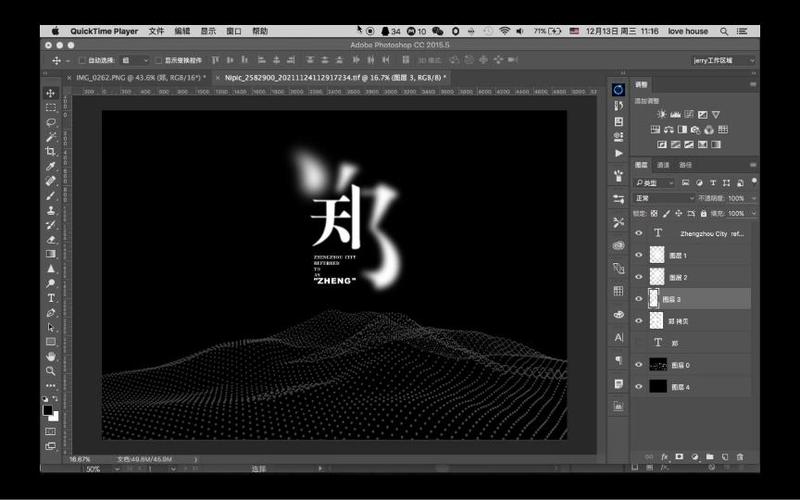Select the Move tool in toolbox
The height and width of the screenshot is (500, 800).
click(51, 93)
